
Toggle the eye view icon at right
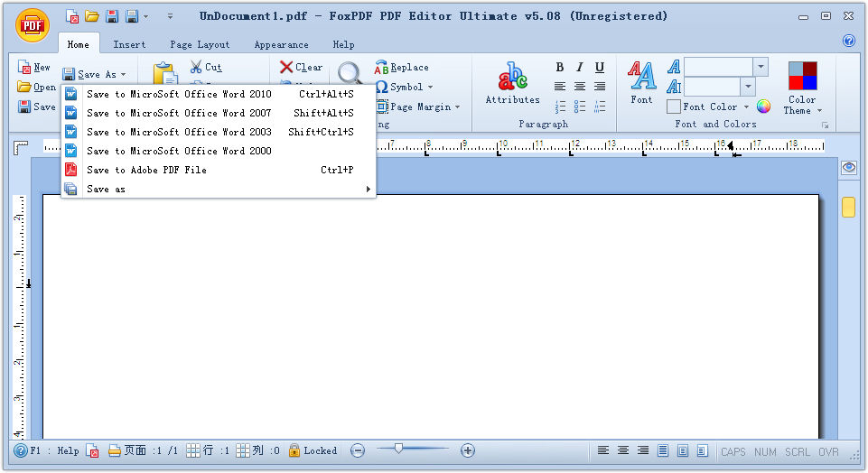click(849, 167)
